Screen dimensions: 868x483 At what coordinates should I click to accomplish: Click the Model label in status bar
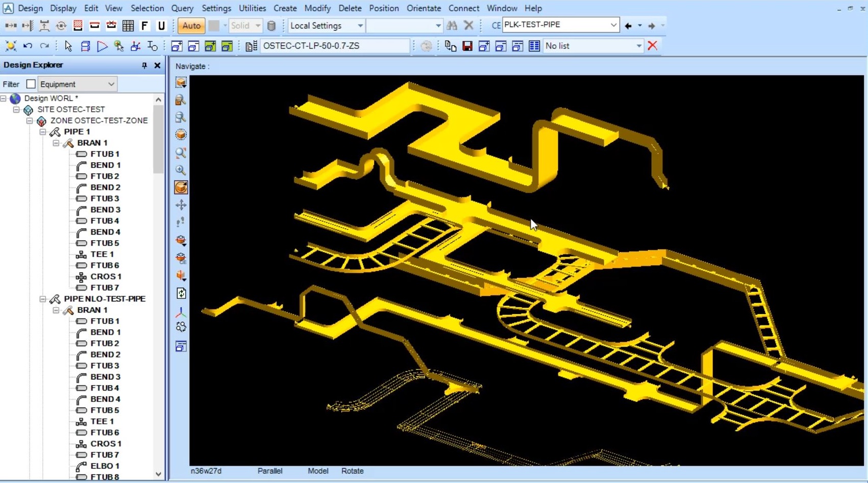[318, 471]
